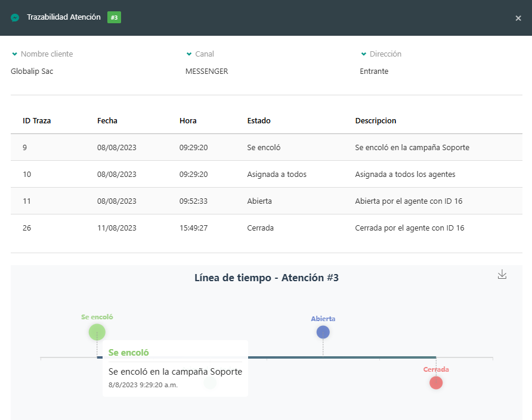Collapse the Dirección chevron

point(364,54)
